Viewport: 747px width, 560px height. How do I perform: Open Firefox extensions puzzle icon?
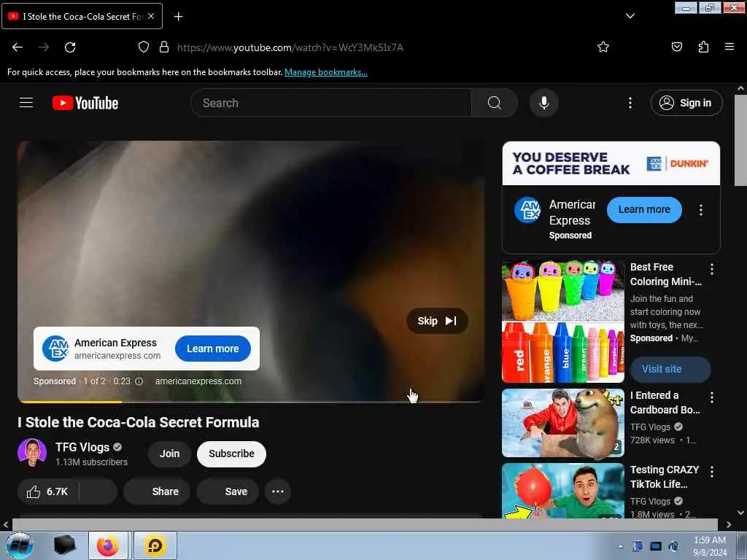(703, 47)
